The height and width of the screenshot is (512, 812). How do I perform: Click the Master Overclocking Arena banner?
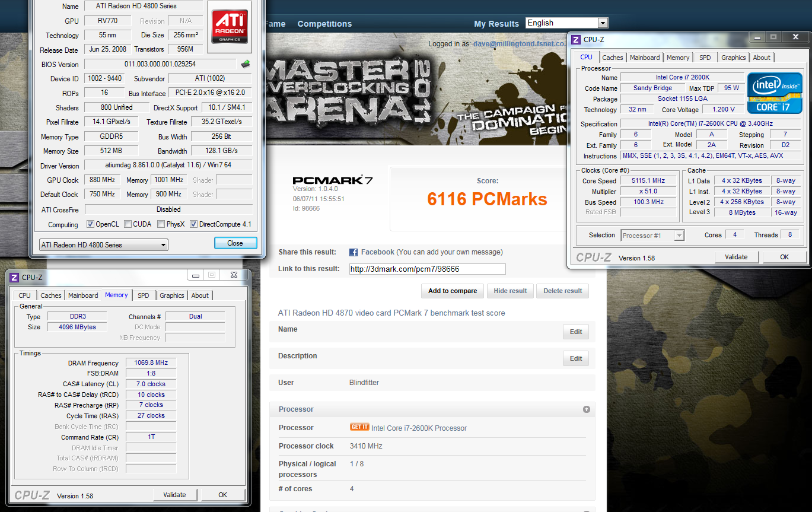point(415,89)
